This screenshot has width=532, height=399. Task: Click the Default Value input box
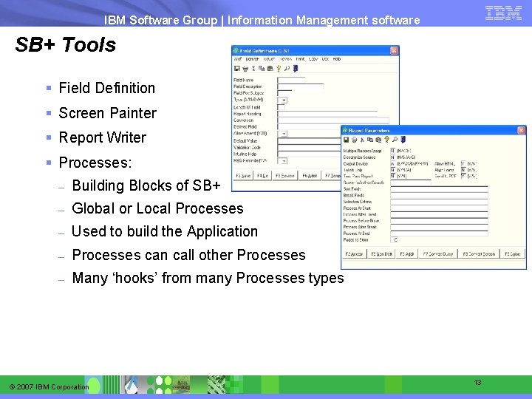309,141
